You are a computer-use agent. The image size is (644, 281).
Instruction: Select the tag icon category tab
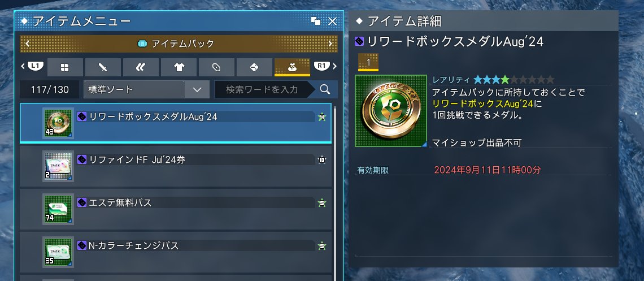click(216, 67)
